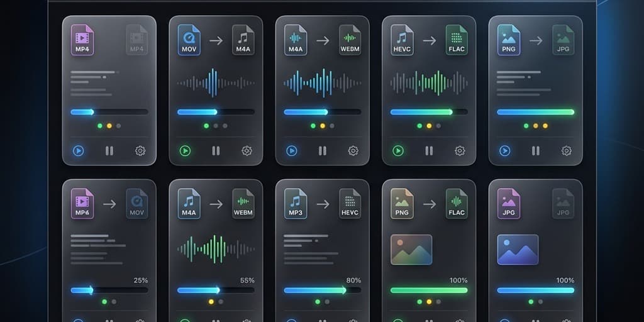Click the 80% progress bar on MP3 to HEVC

click(323, 291)
